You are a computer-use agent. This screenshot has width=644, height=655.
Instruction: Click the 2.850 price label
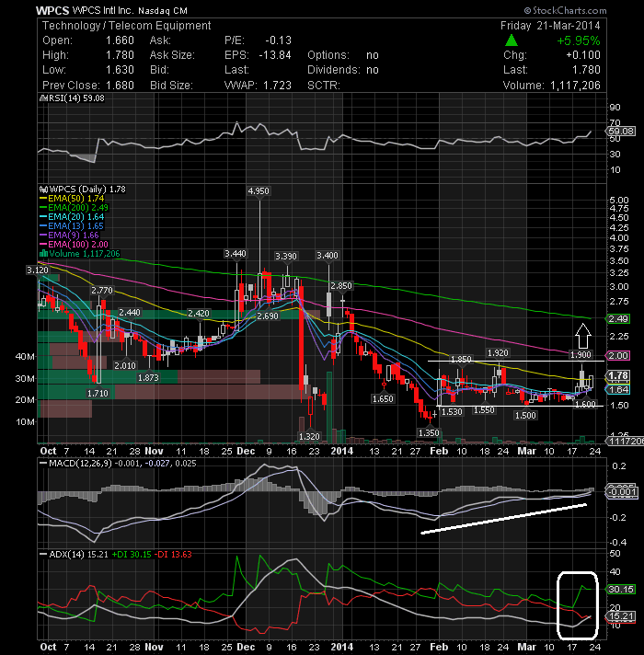[341, 286]
